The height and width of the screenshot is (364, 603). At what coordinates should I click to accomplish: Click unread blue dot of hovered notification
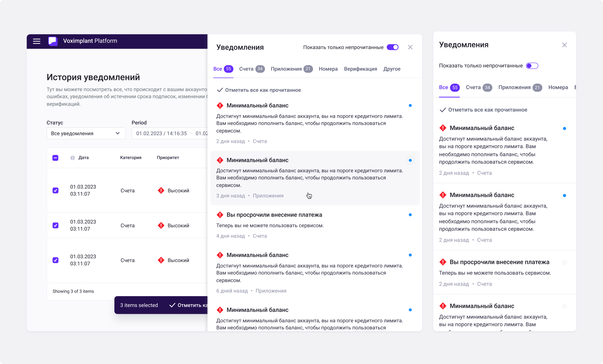point(410,161)
